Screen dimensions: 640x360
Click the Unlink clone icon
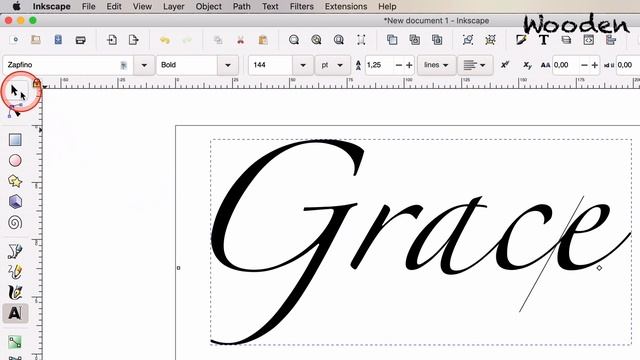437,40
